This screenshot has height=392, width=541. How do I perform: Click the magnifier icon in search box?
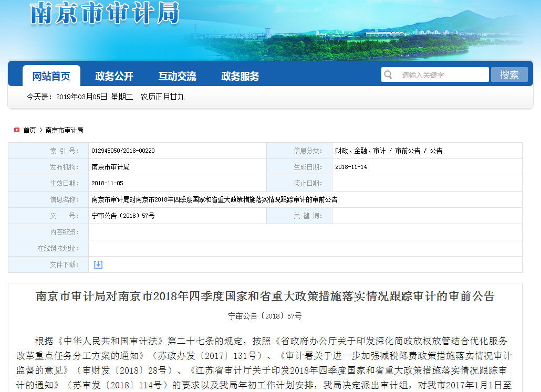click(x=388, y=75)
